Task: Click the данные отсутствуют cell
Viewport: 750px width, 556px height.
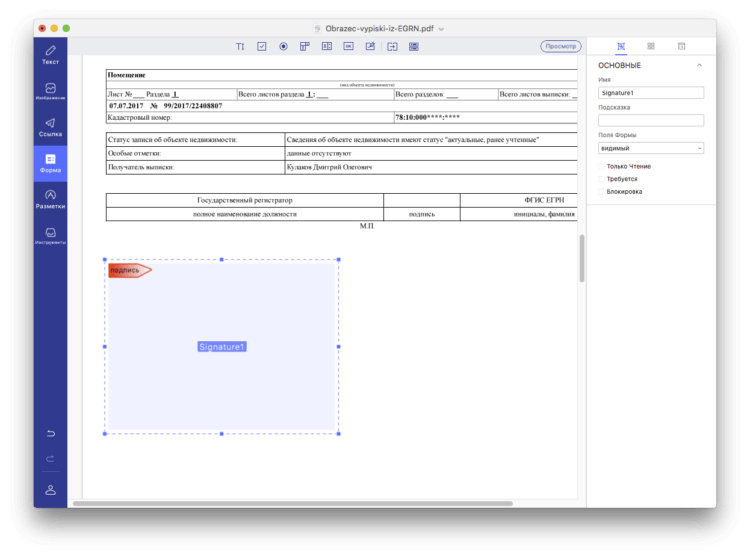Action: click(x=431, y=154)
